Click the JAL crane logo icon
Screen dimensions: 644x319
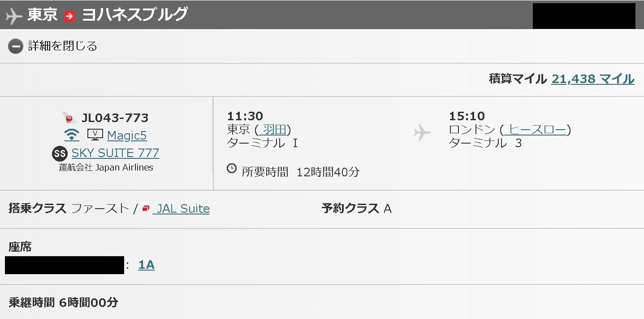click(70, 118)
